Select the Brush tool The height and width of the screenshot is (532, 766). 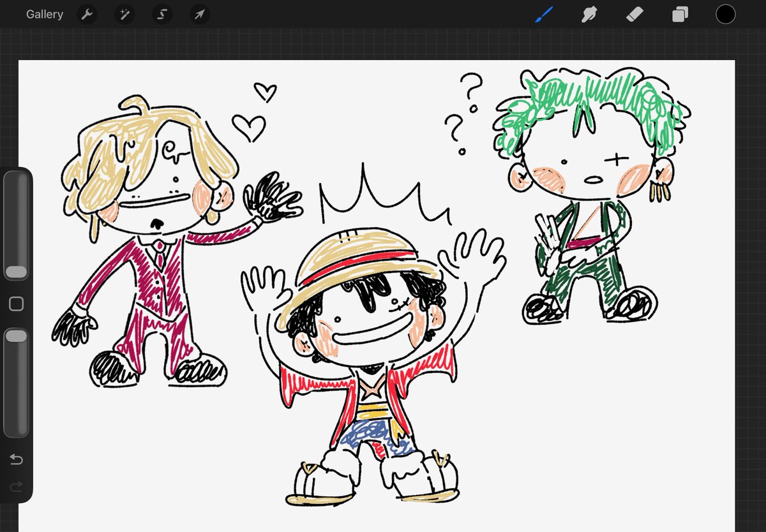pyautogui.click(x=544, y=13)
